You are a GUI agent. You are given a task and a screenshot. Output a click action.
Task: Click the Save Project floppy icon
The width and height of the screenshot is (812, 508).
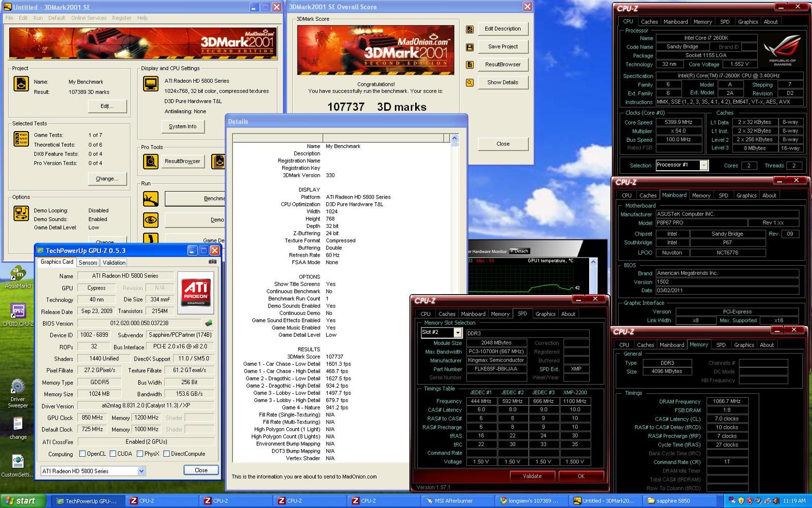click(x=470, y=47)
